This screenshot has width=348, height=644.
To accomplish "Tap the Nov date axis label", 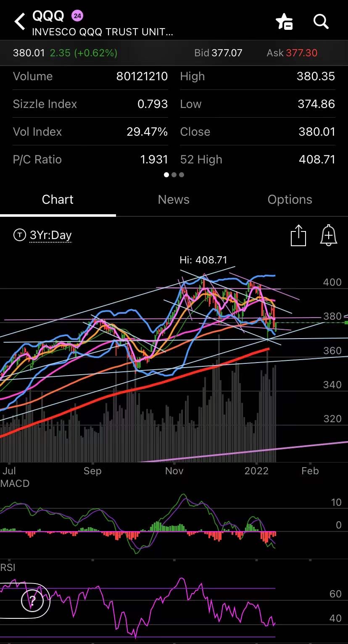I will click(174, 471).
